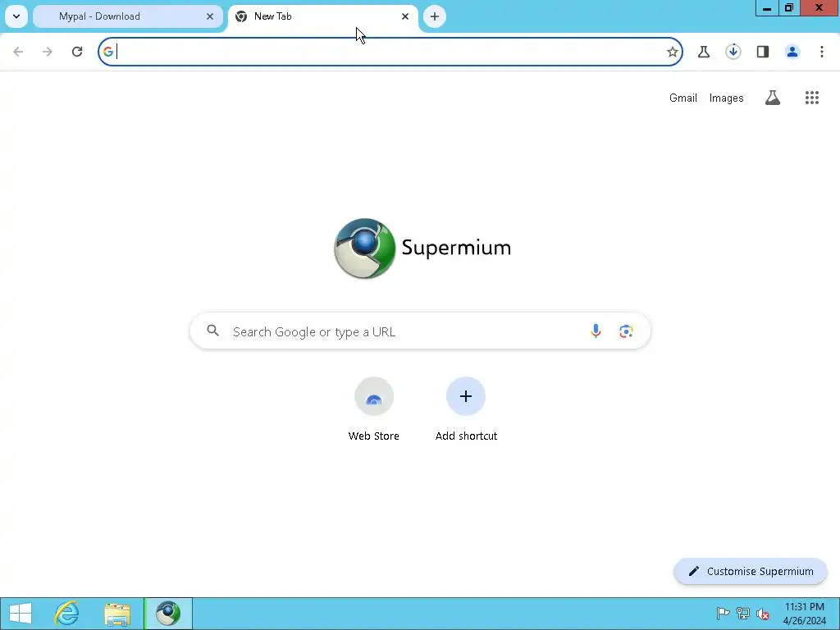This screenshot has height=630, width=840.
Task: Click the network icon in tray
Action: click(x=742, y=614)
